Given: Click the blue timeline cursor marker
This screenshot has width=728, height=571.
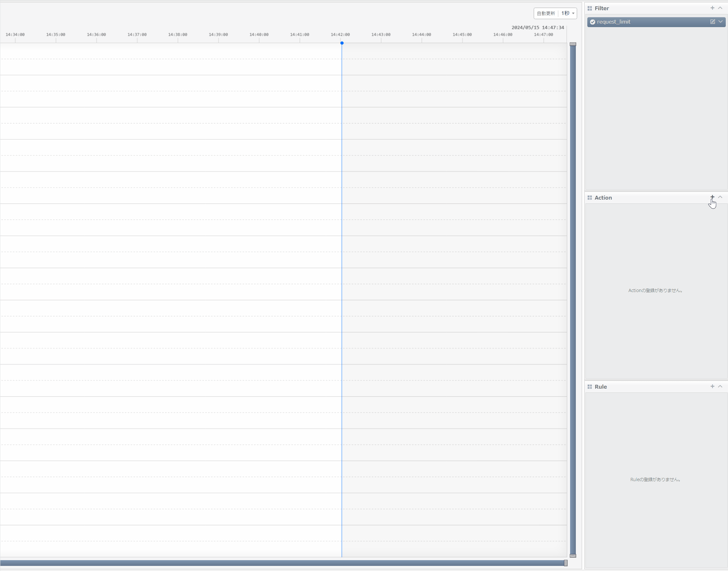Looking at the screenshot, I should (x=342, y=43).
